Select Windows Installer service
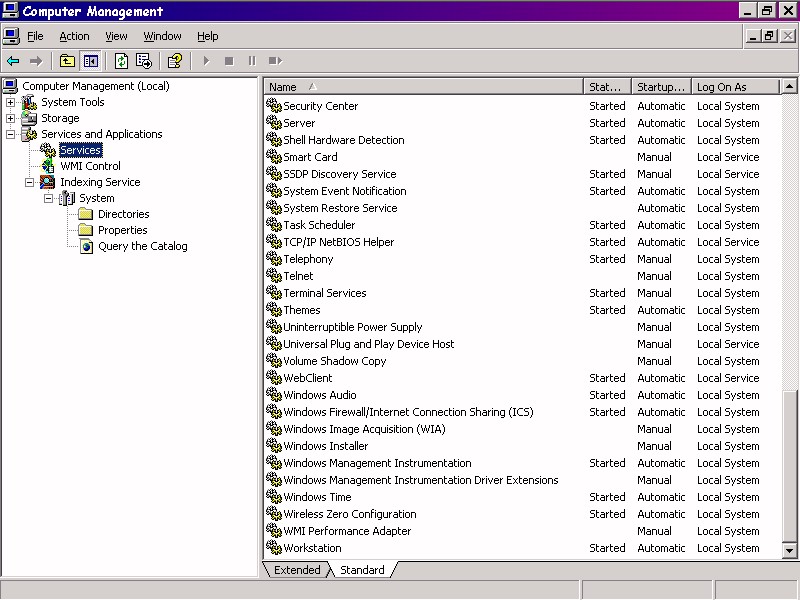800x600 pixels. [522, 445]
